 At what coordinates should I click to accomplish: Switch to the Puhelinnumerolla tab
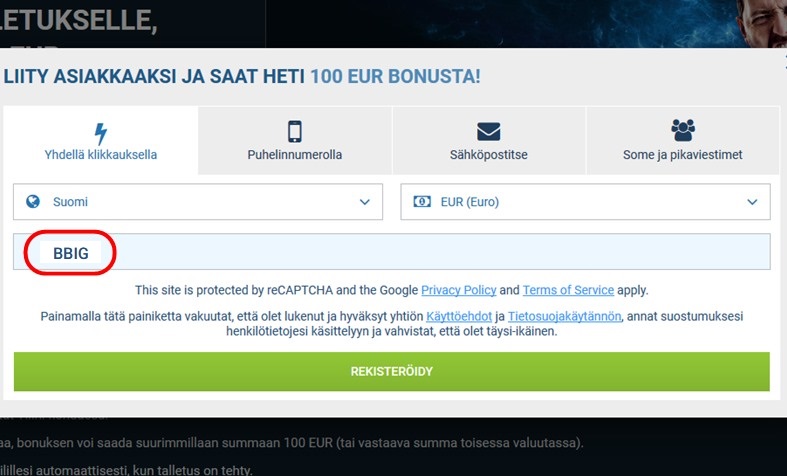click(x=295, y=155)
